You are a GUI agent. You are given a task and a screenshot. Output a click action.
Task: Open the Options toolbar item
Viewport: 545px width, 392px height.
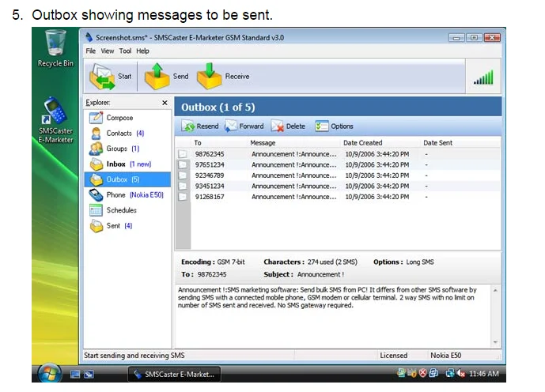[334, 126]
